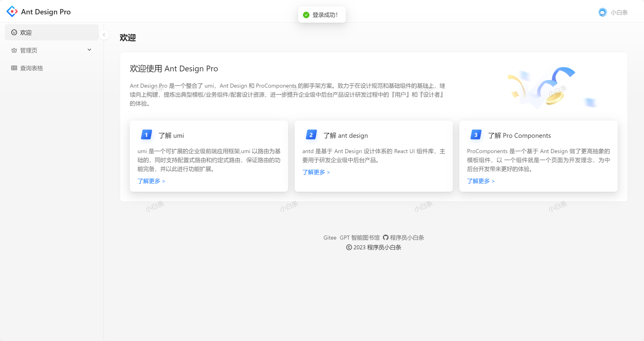Collapse the sidebar with the arrow button

pos(104,35)
